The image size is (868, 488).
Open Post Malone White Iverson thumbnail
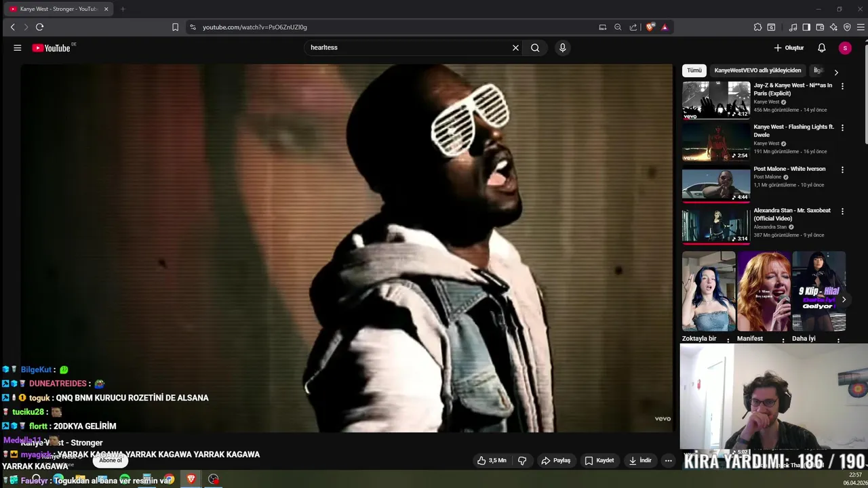[716, 184]
